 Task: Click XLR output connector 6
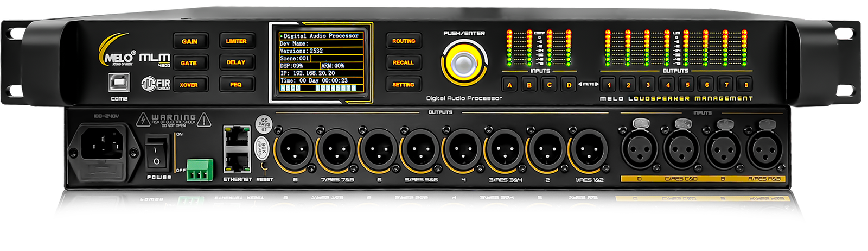[379, 149]
